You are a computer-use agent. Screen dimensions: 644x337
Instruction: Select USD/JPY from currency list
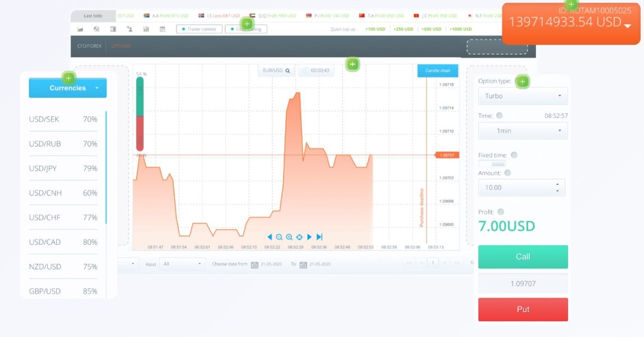[63, 168]
